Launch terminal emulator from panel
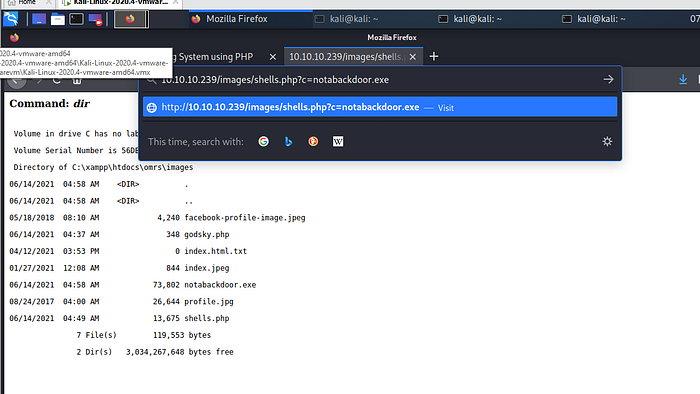 click(x=76, y=19)
